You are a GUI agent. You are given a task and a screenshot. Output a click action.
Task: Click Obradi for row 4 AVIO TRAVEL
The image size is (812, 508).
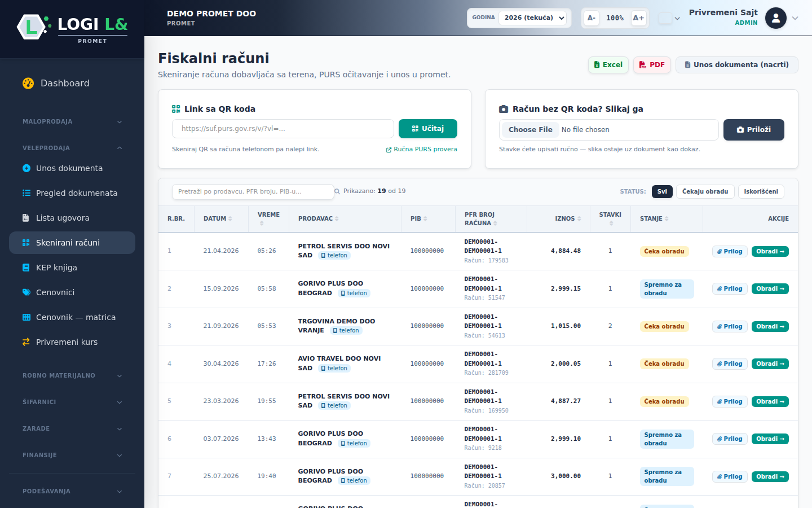pos(770,364)
